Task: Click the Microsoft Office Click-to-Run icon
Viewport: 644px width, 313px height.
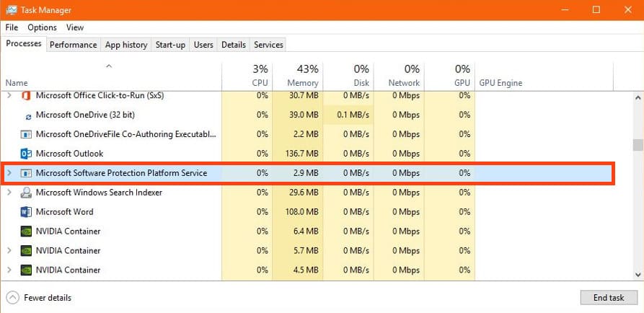Action: coord(26,95)
